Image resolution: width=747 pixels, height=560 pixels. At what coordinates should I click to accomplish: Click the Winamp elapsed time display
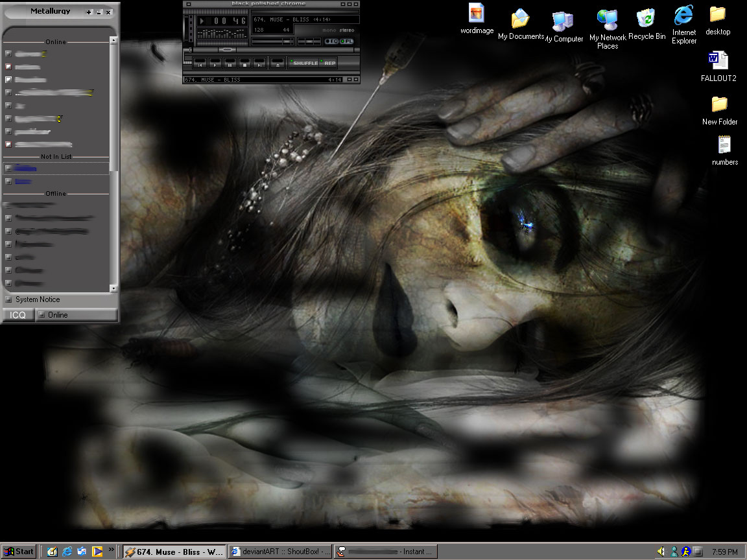[x=229, y=21]
